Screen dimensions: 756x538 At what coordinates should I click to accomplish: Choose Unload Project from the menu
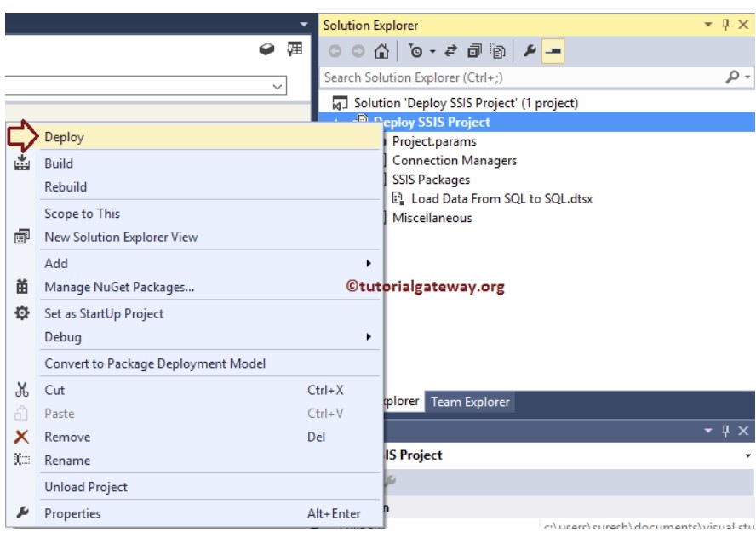point(211,487)
